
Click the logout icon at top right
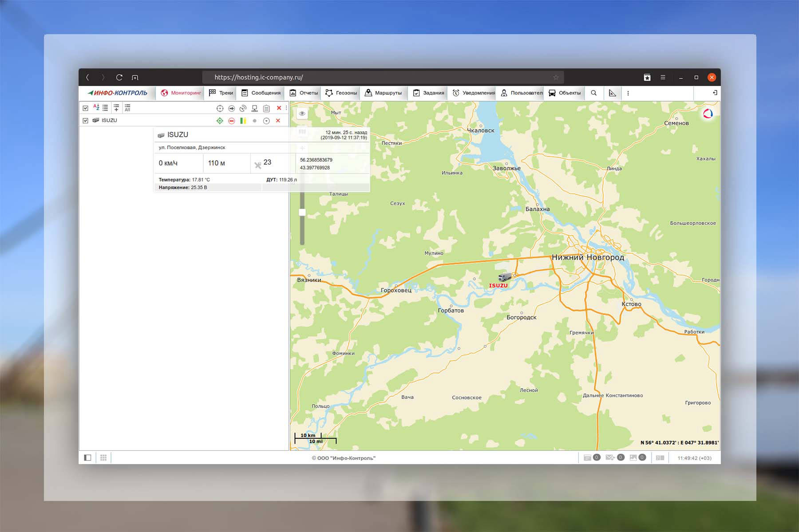pyautogui.click(x=715, y=93)
